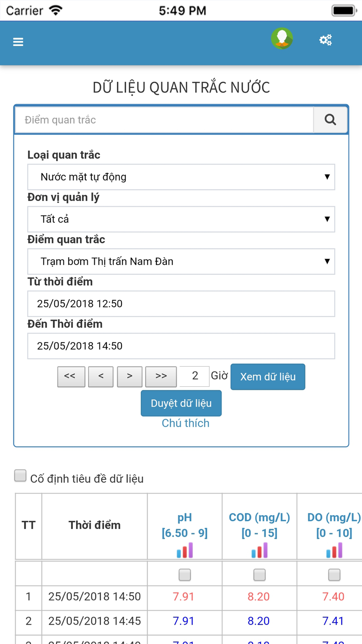Step forward with the '>' button
362x644 pixels.
click(130, 376)
